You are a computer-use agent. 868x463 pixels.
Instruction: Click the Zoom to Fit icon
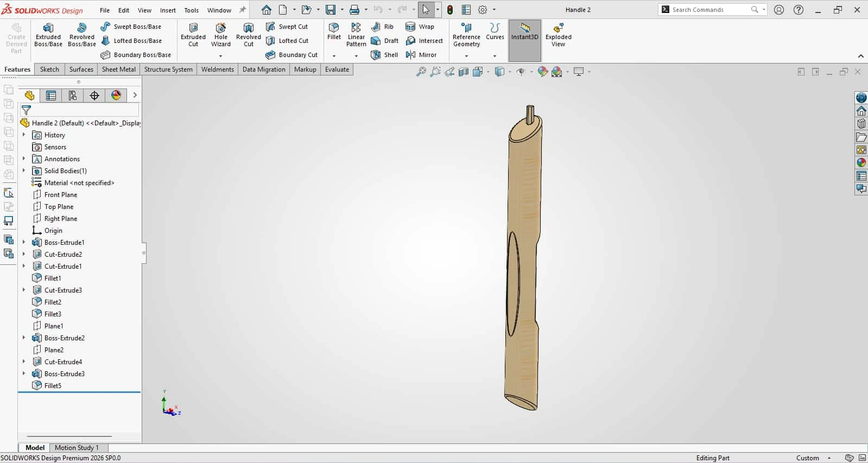pos(421,72)
